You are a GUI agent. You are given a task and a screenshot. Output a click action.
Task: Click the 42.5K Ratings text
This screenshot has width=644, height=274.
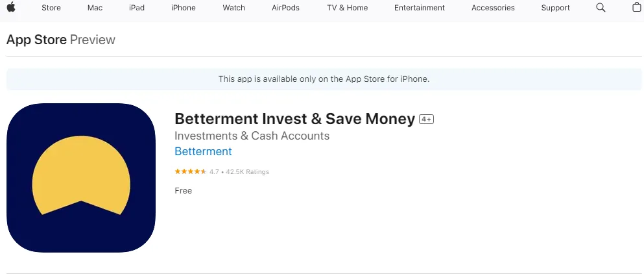pyautogui.click(x=247, y=172)
